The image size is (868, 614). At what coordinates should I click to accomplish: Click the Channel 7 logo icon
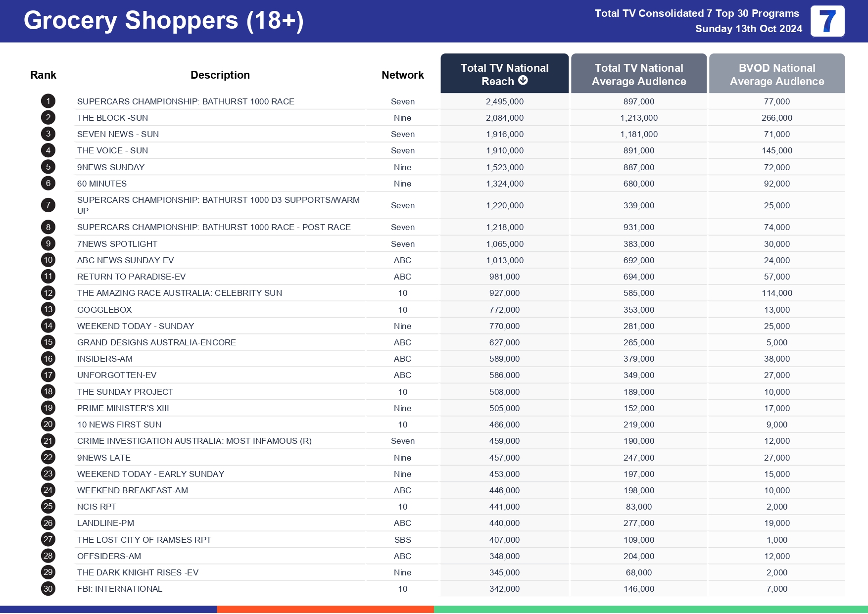coord(827,21)
